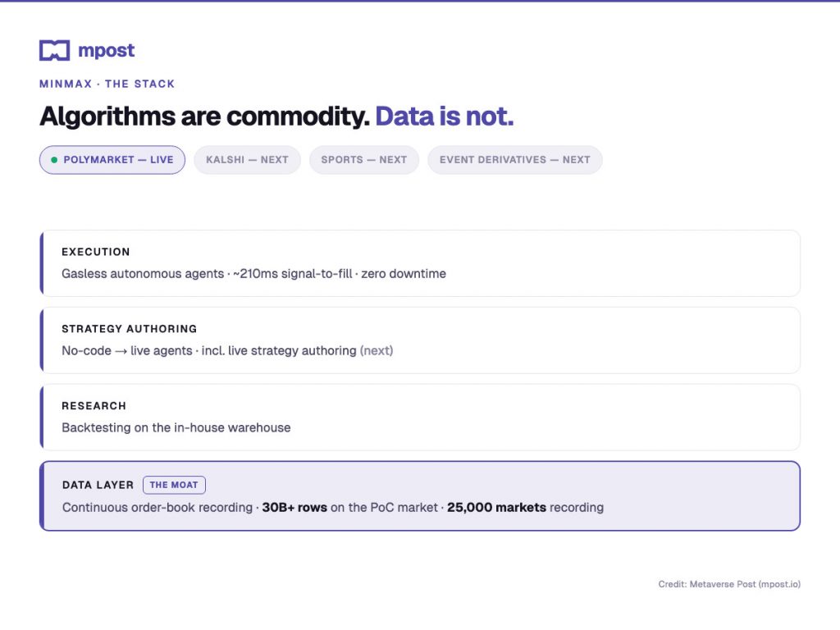This screenshot has height=630, width=840.
Task: Click 'Backtesting on the in-house warehouse'
Action: pos(176,427)
